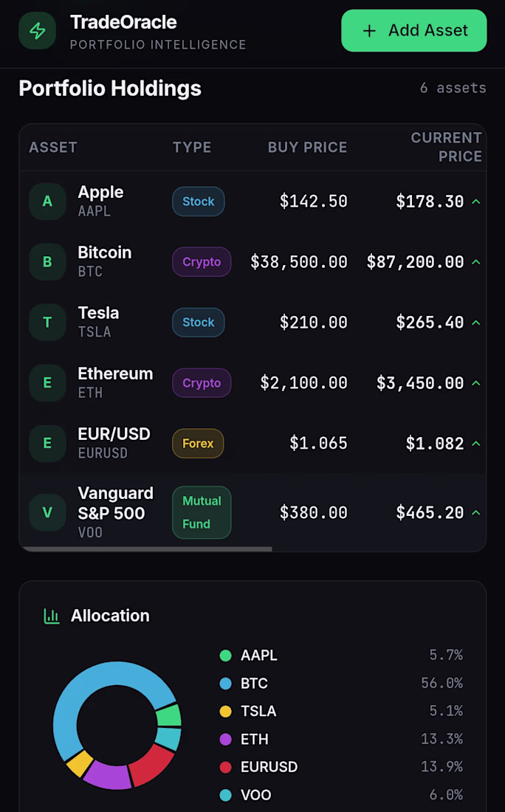Click the Tesla asset avatar icon

point(47,323)
